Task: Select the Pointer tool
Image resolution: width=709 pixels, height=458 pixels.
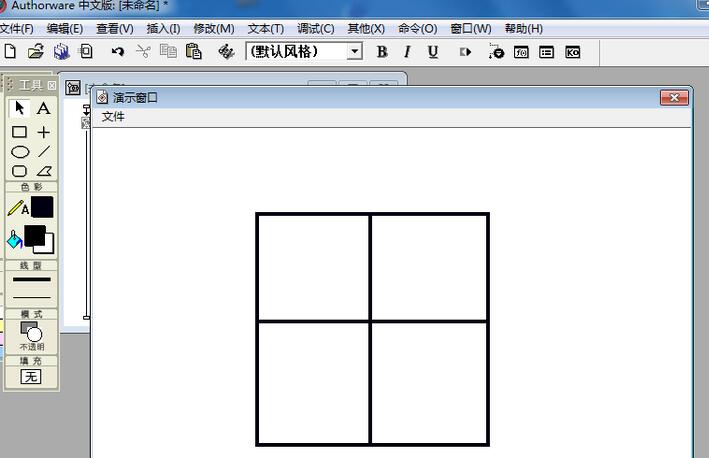Action: pyautogui.click(x=19, y=108)
